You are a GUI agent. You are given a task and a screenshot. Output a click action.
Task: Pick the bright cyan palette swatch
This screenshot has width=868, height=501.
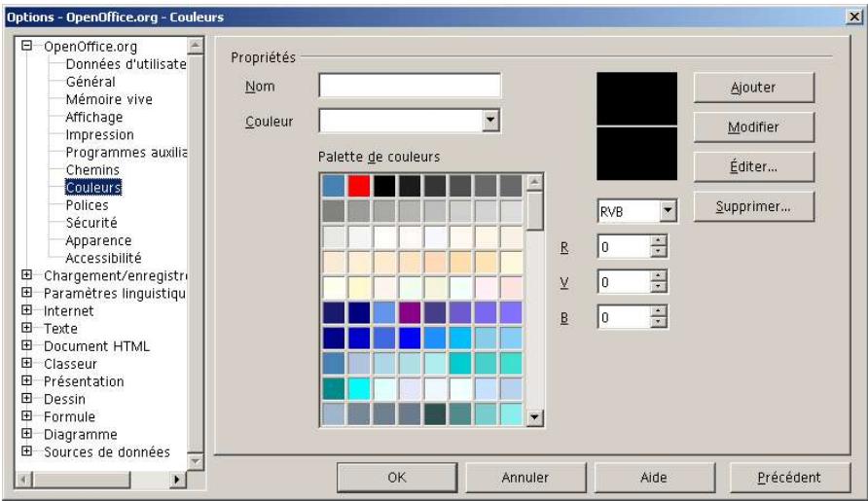(359, 388)
